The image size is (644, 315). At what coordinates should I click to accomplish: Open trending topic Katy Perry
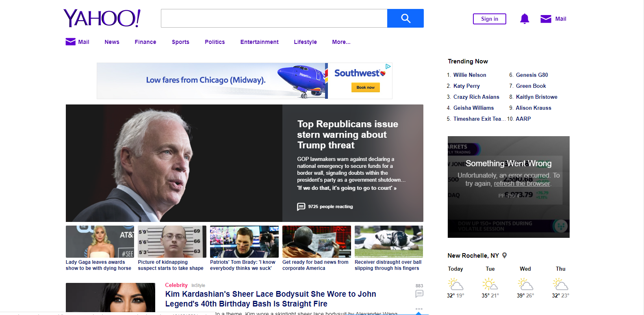(x=466, y=86)
